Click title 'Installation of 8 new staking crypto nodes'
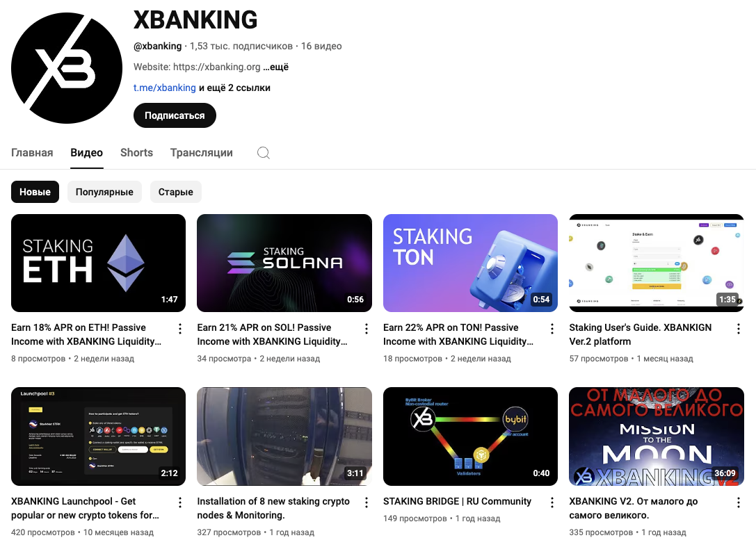Image resolution: width=756 pixels, height=547 pixels. pyautogui.click(x=273, y=508)
